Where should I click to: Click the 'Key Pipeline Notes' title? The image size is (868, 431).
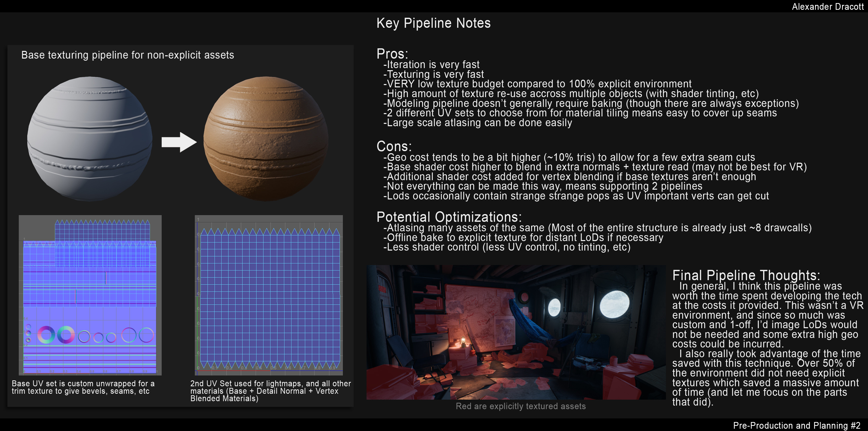[433, 23]
